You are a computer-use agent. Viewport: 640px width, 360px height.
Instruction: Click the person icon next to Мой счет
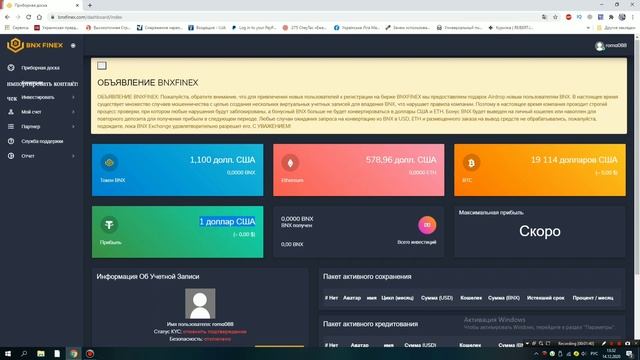11,112
